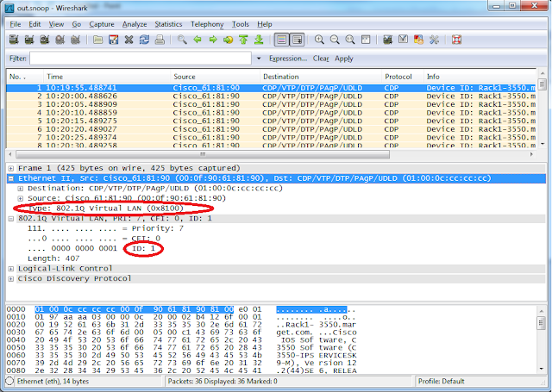Open expert info circle in status bar

coord(9,381)
